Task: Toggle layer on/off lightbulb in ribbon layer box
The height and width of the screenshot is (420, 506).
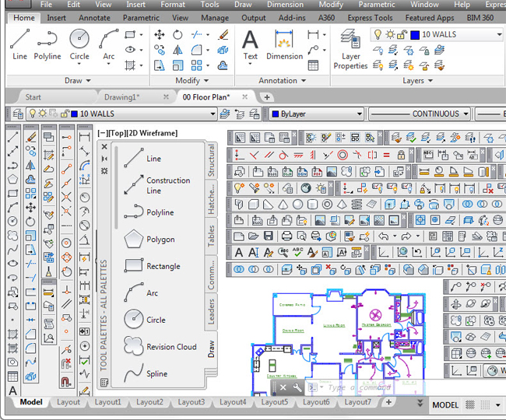Action: (x=378, y=34)
